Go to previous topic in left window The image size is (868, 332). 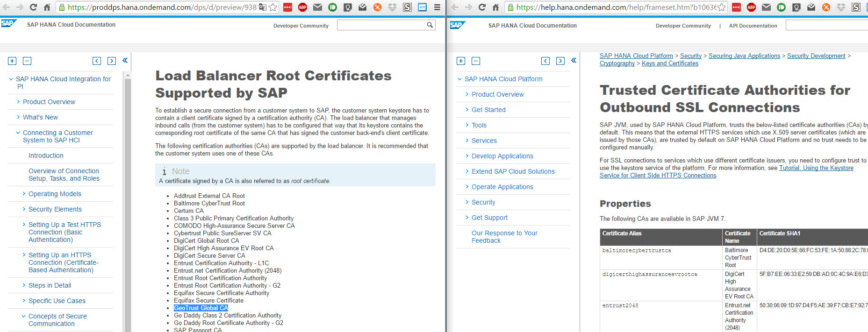[x=97, y=61]
